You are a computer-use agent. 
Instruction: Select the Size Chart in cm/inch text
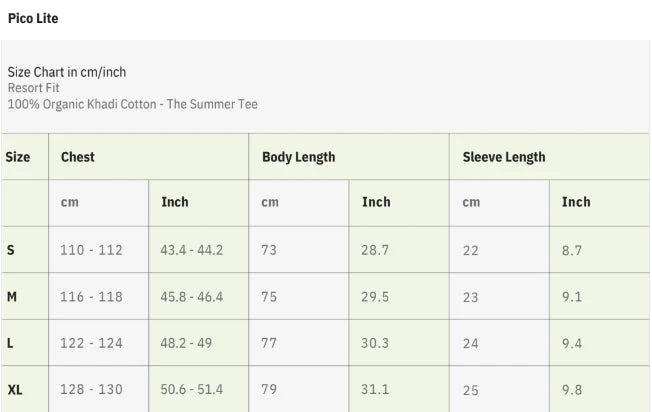(x=67, y=72)
